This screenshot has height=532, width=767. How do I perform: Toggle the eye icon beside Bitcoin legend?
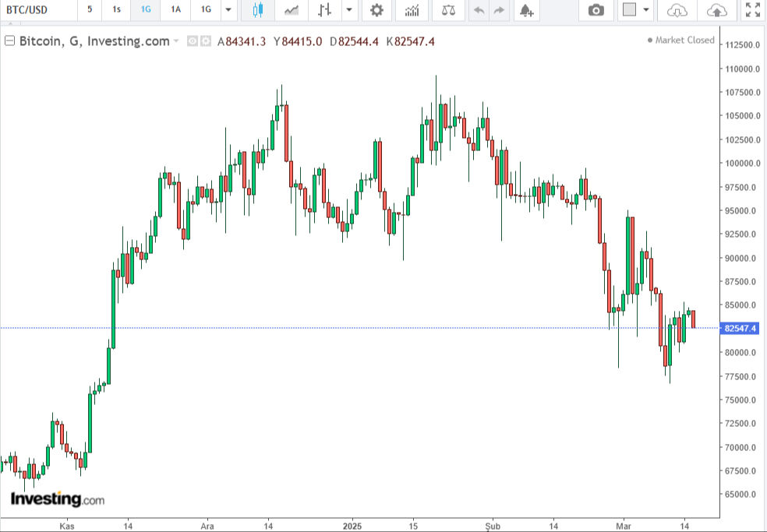click(192, 41)
